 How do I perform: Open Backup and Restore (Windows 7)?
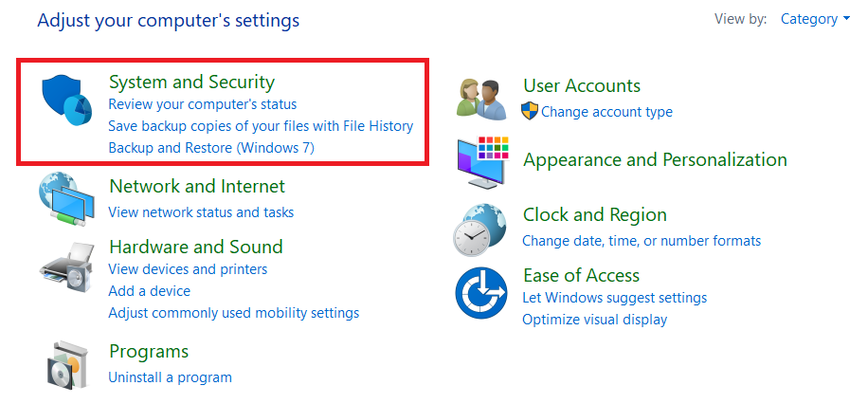[210, 148]
